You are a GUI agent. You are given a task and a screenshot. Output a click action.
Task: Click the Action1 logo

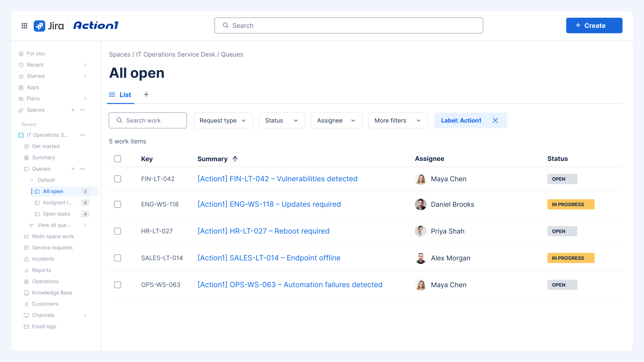[96, 25]
